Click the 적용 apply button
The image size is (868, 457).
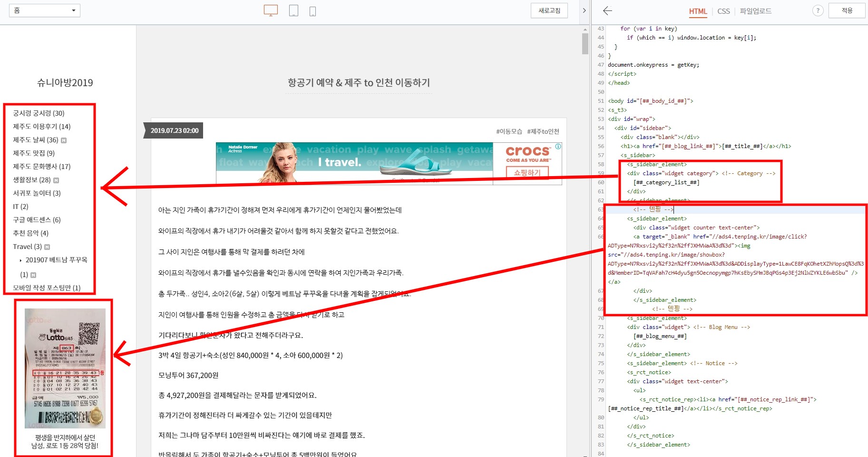pos(847,10)
